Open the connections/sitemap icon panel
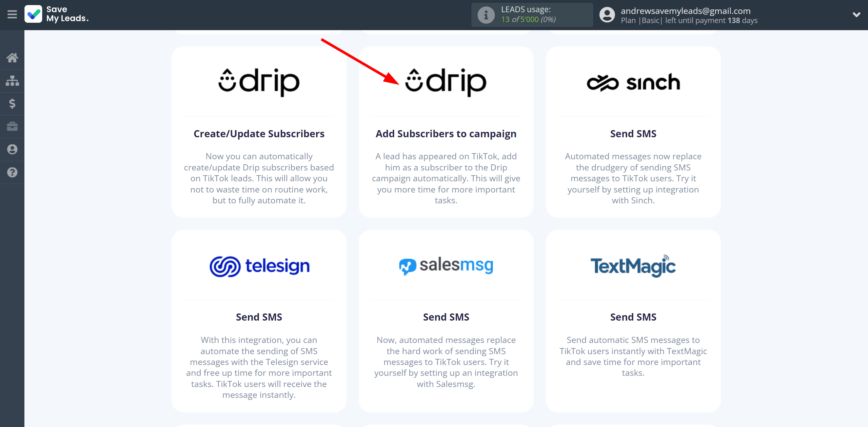This screenshot has width=868, height=427. 12,80
